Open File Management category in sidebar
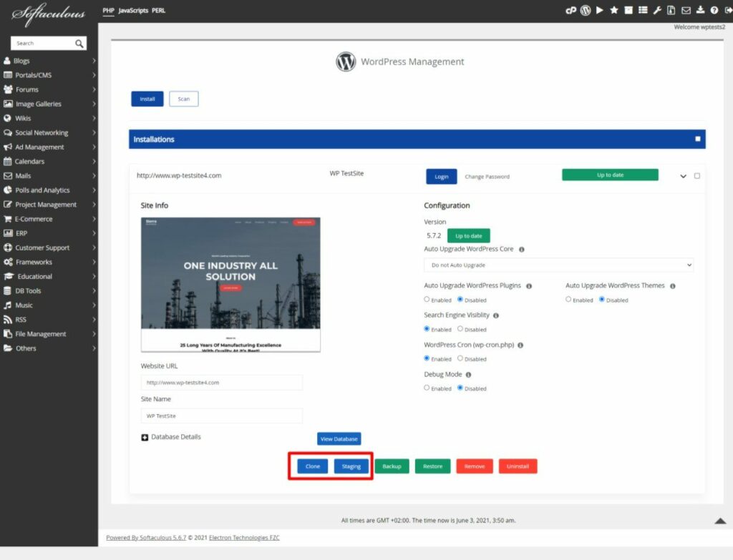733x560 pixels. (x=49, y=334)
